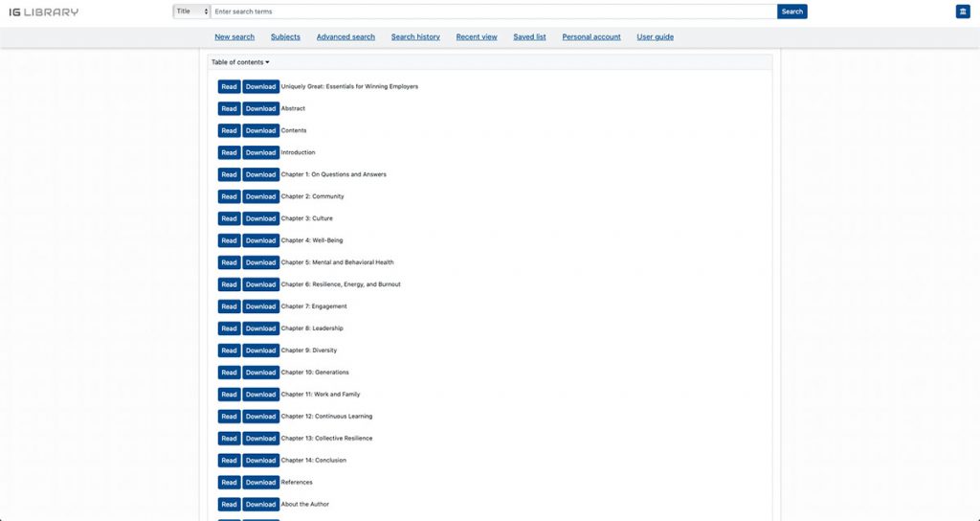The width and height of the screenshot is (980, 521).
Task: Click the 'Chapter 14: Conclusion' title text
Action: pos(314,461)
